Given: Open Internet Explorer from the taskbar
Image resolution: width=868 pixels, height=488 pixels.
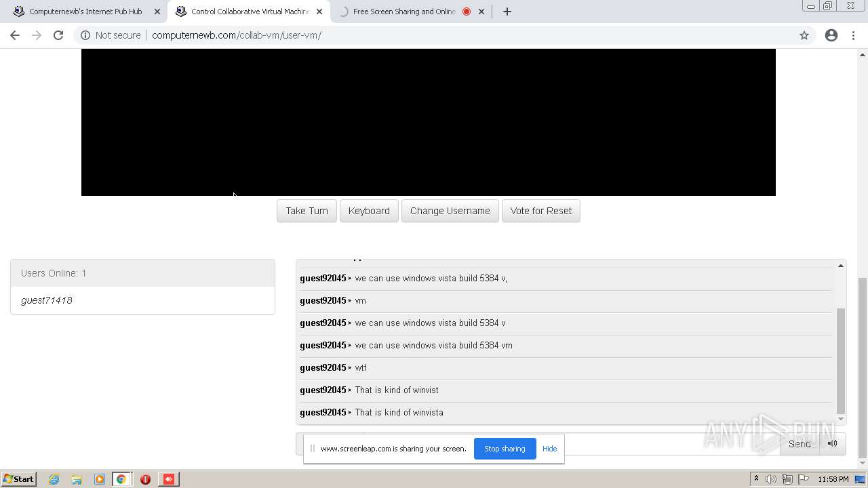Looking at the screenshot, I should (x=54, y=479).
